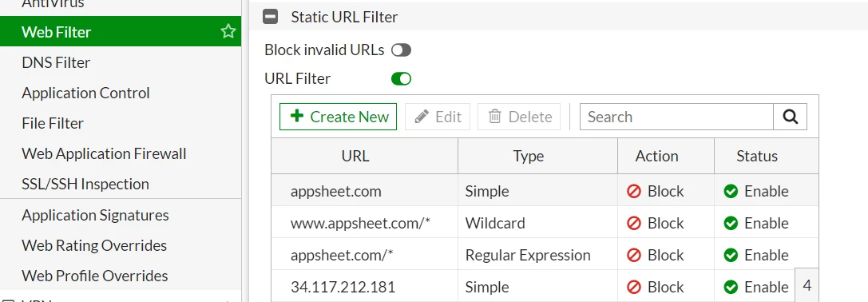Click the Static URL Filter heading text
868x302 pixels.
[x=344, y=18]
